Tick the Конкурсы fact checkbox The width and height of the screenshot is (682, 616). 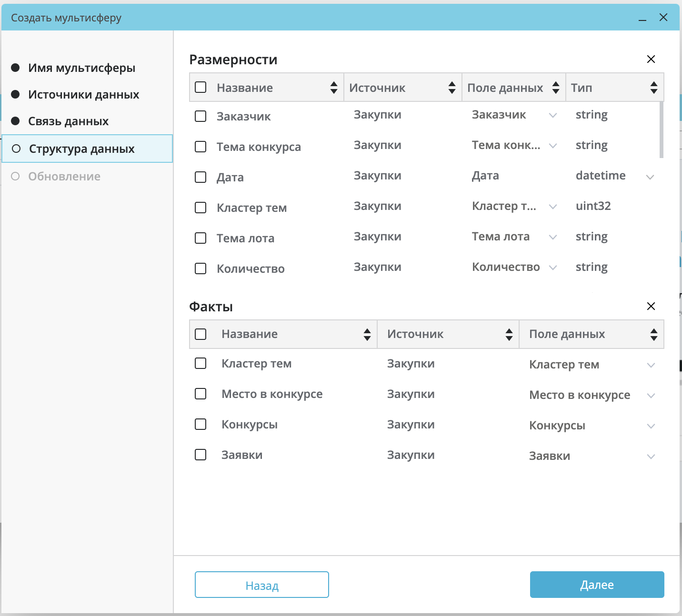tap(201, 424)
